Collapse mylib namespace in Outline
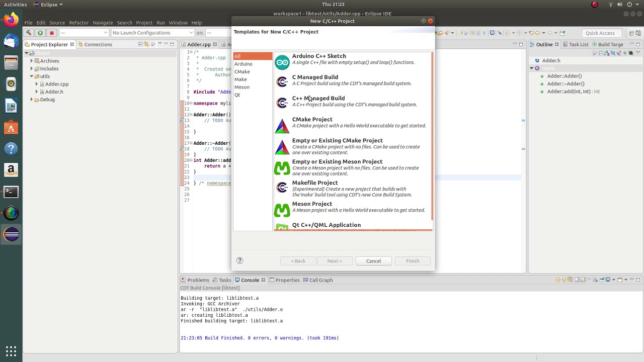Viewport: 644px width, 362px height. click(531, 68)
